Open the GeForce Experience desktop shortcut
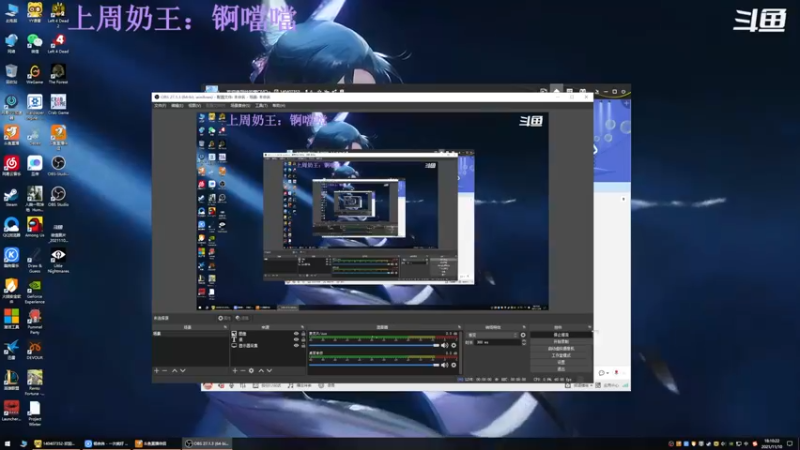 pyautogui.click(x=35, y=292)
